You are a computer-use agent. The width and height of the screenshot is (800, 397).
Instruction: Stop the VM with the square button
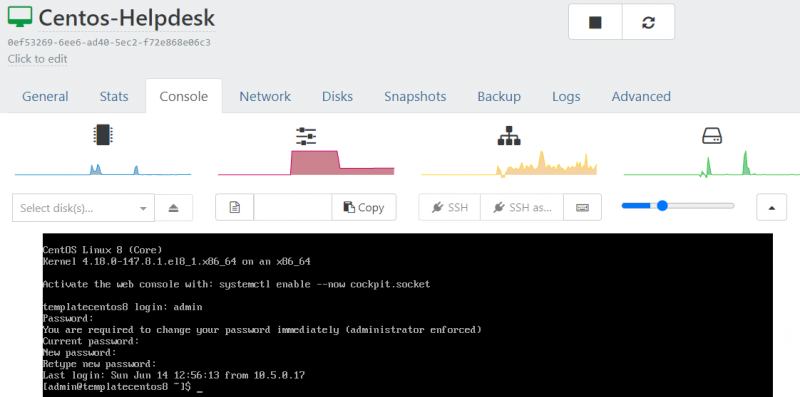click(595, 22)
